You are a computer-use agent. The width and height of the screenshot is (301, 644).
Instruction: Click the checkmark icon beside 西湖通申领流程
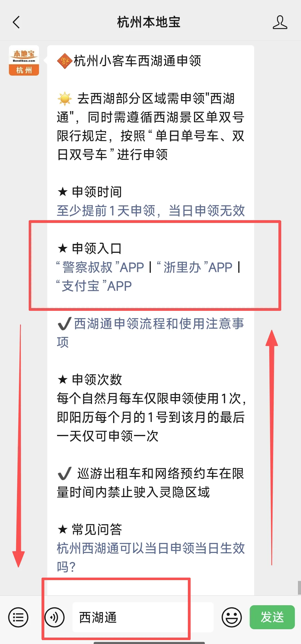(x=65, y=324)
